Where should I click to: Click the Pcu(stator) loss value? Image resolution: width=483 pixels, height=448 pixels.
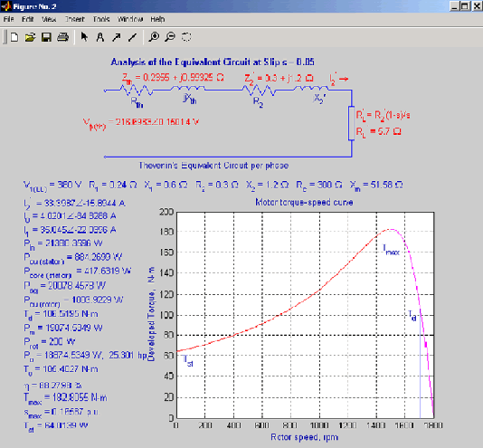[73, 258]
